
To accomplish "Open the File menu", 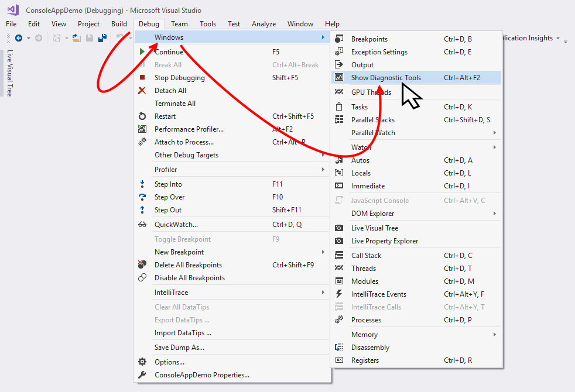I will pyautogui.click(x=11, y=24).
